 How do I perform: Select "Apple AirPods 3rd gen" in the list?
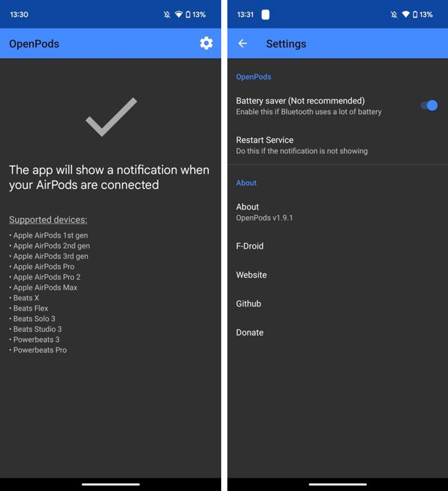[51, 256]
